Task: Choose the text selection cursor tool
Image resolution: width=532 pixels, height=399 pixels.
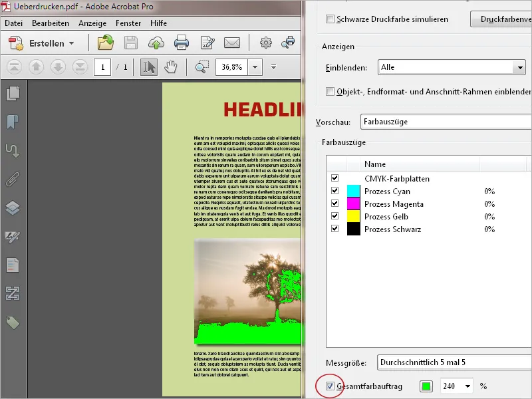Action: click(149, 67)
